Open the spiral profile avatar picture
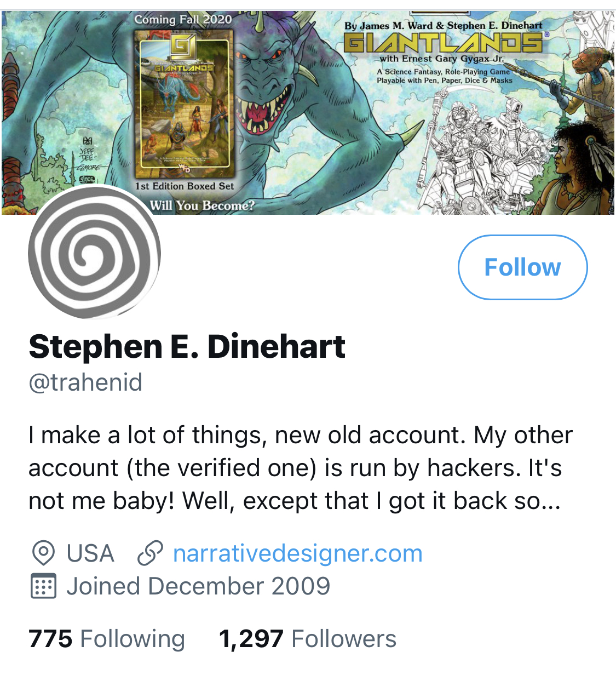The width and height of the screenshot is (616, 692). tap(94, 253)
